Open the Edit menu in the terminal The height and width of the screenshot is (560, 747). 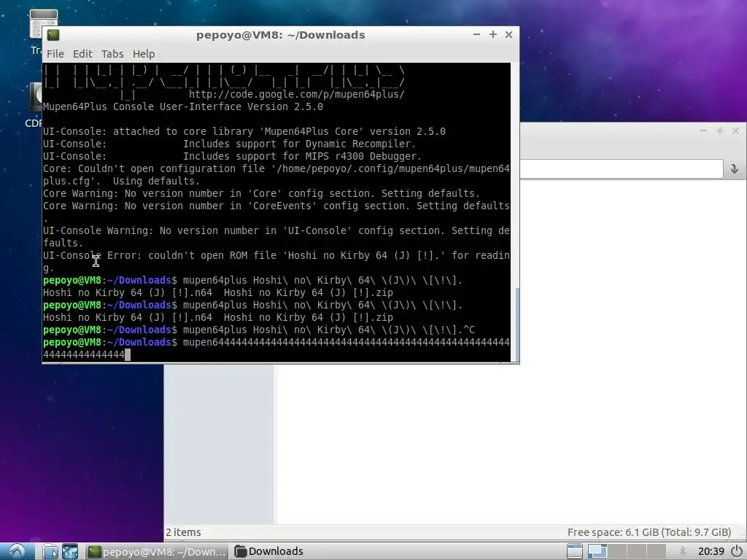tap(82, 54)
